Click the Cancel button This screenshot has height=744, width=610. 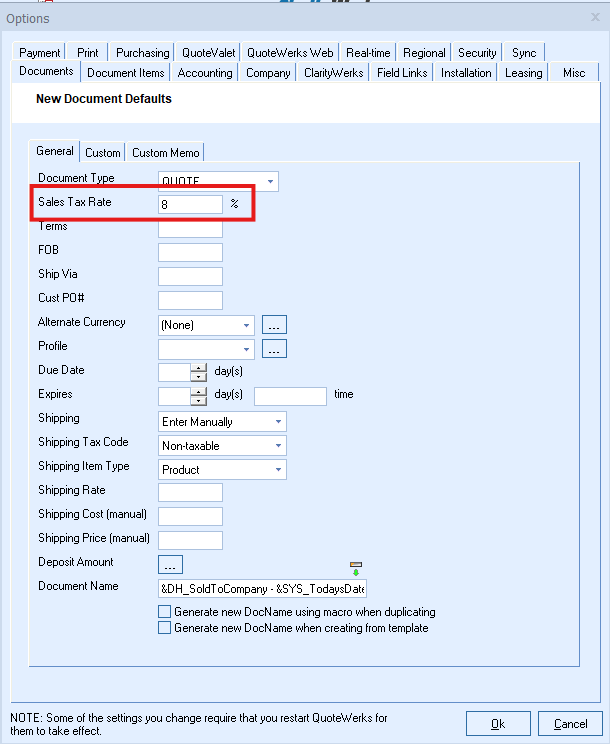pos(570,724)
